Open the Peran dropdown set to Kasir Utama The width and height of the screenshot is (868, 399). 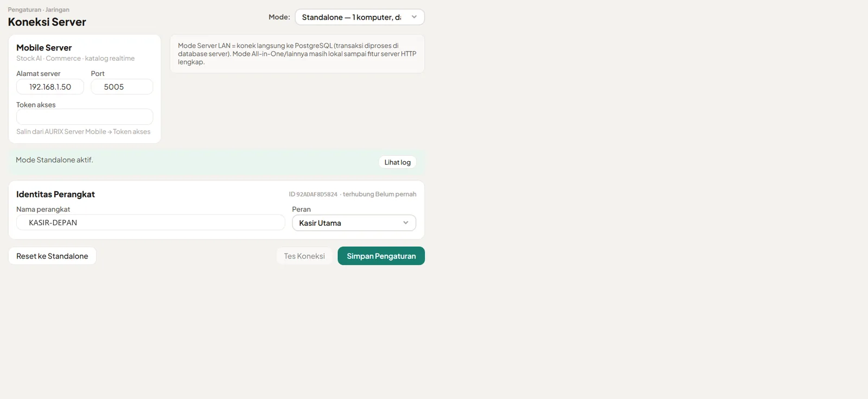[354, 223]
